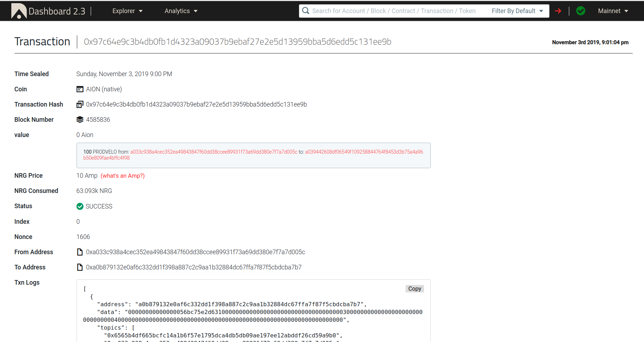Click the copy icon beside the transaction hash
Image resolution: width=644 pixels, height=342 pixels.
coord(80,104)
